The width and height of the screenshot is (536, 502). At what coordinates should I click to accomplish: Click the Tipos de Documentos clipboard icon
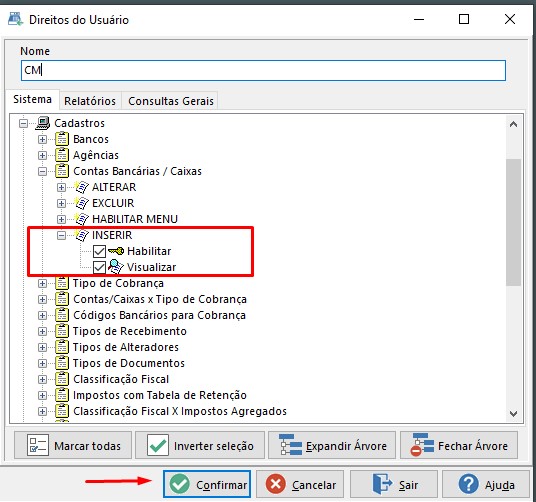point(62,363)
